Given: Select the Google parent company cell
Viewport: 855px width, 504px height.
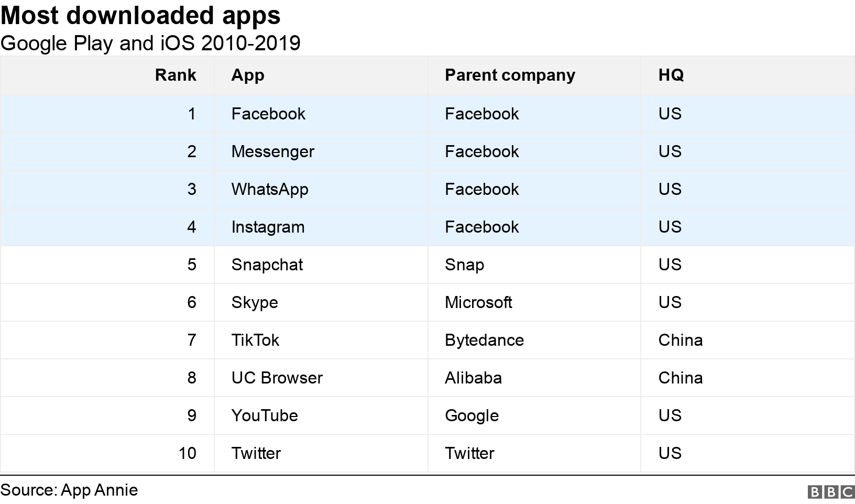Looking at the screenshot, I should (x=472, y=415).
